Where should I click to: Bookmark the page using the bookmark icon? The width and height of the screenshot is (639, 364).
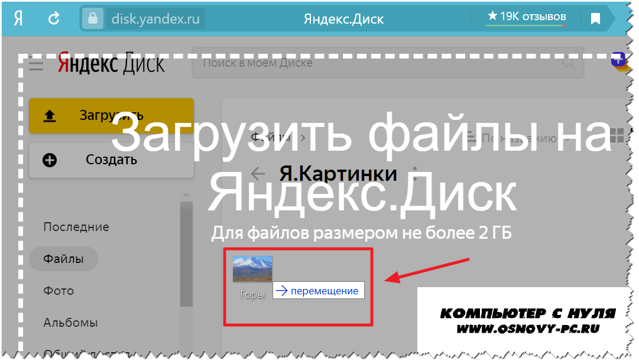(595, 19)
